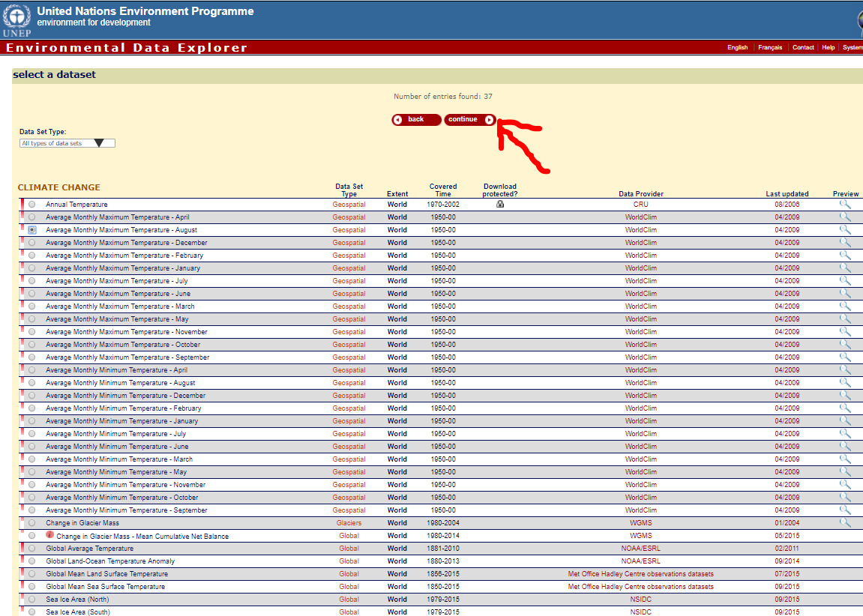
Task: Switch language to Français
Action: click(770, 47)
